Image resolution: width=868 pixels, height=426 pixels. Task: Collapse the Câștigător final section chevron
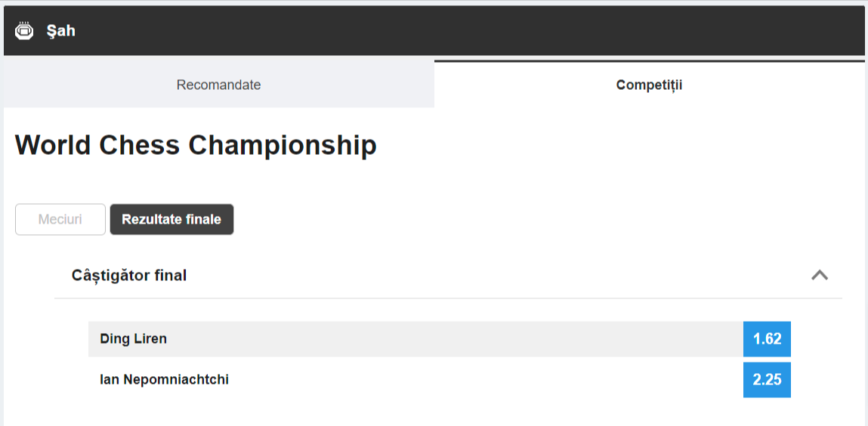[820, 275]
